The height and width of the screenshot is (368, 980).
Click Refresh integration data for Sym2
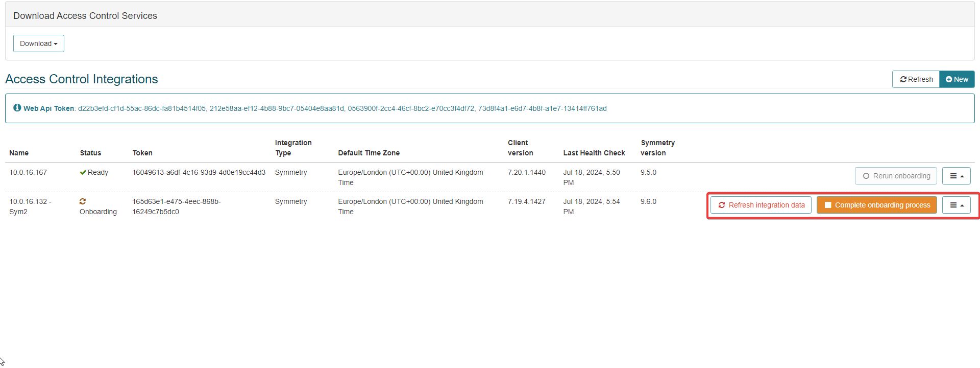click(761, 205)
